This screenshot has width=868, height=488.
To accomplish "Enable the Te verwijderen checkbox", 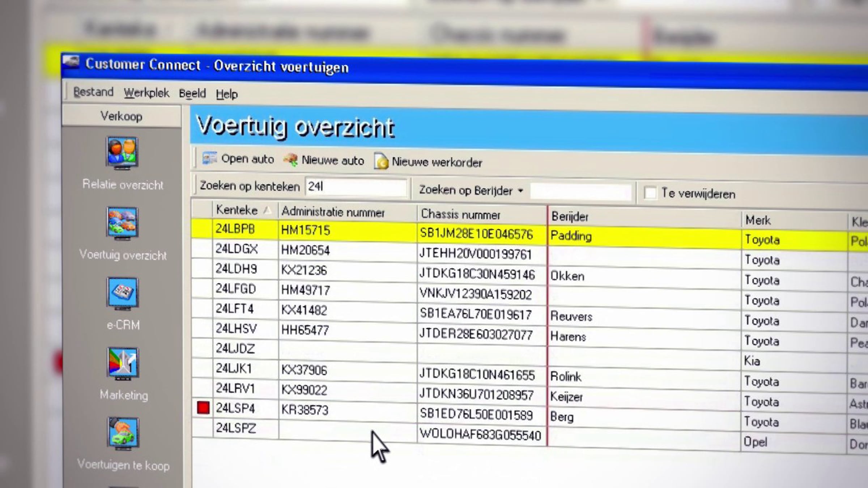I will pyautogui.click(x=650, y=193).
